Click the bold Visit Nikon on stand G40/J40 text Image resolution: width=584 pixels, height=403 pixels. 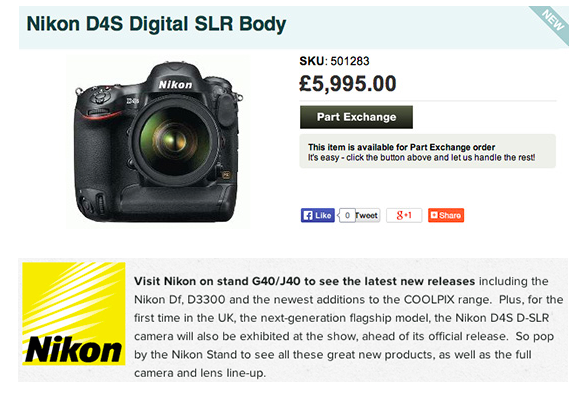[x=304, y=281]
